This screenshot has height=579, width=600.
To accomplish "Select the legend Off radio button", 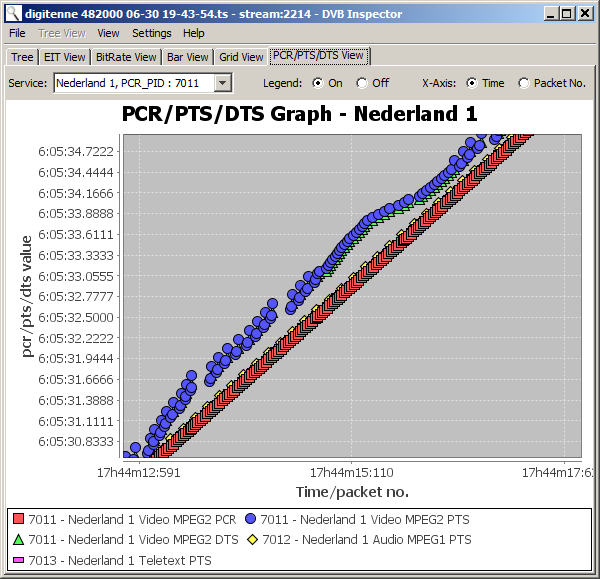I will (x=362, y=83).
